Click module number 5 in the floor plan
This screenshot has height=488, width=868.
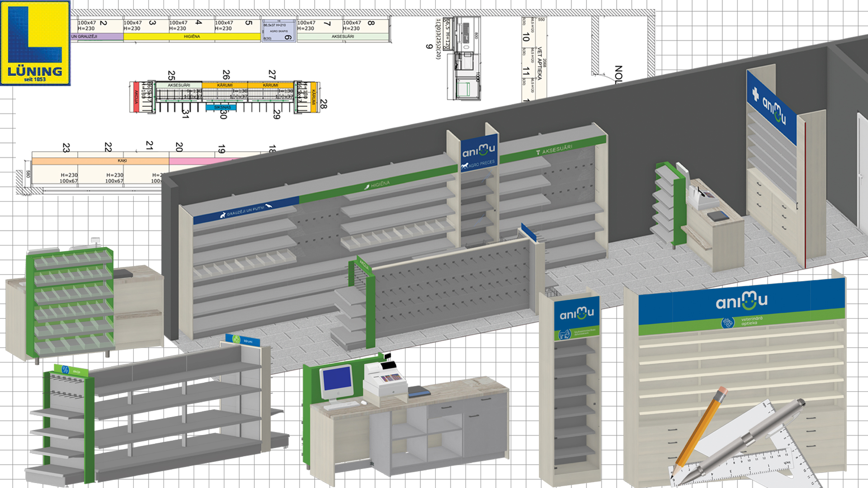click(249, 23)
